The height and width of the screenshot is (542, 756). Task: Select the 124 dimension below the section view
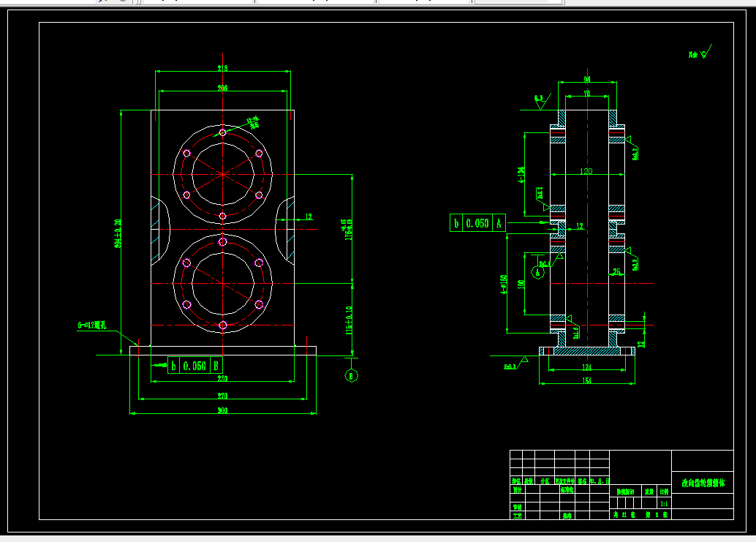click(587, 367)
